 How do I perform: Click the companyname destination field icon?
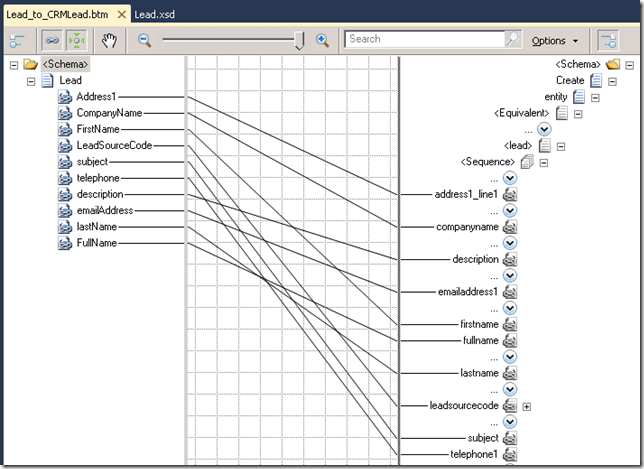pyautogui.click(x=510, y=227)
